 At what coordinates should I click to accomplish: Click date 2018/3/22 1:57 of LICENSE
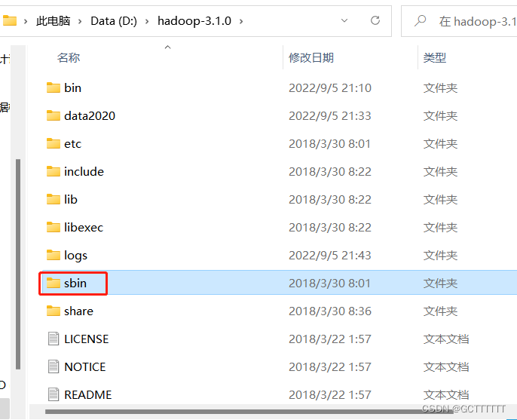330,339
